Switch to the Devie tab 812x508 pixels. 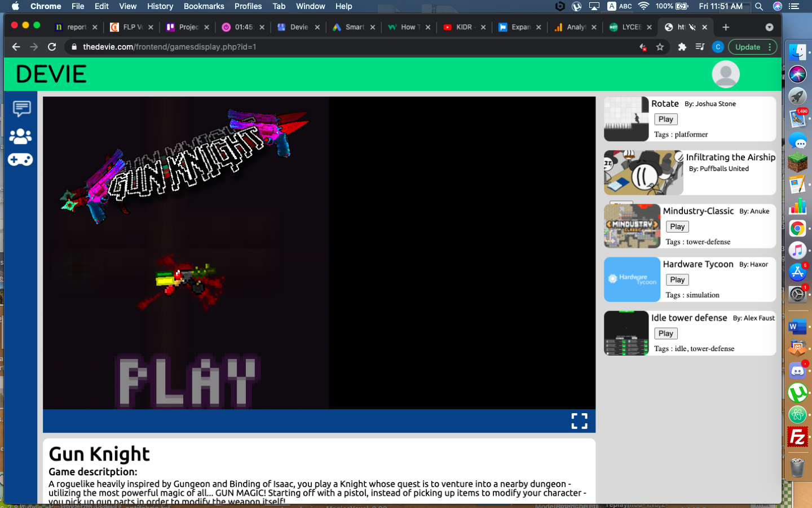tap(299, 27)
